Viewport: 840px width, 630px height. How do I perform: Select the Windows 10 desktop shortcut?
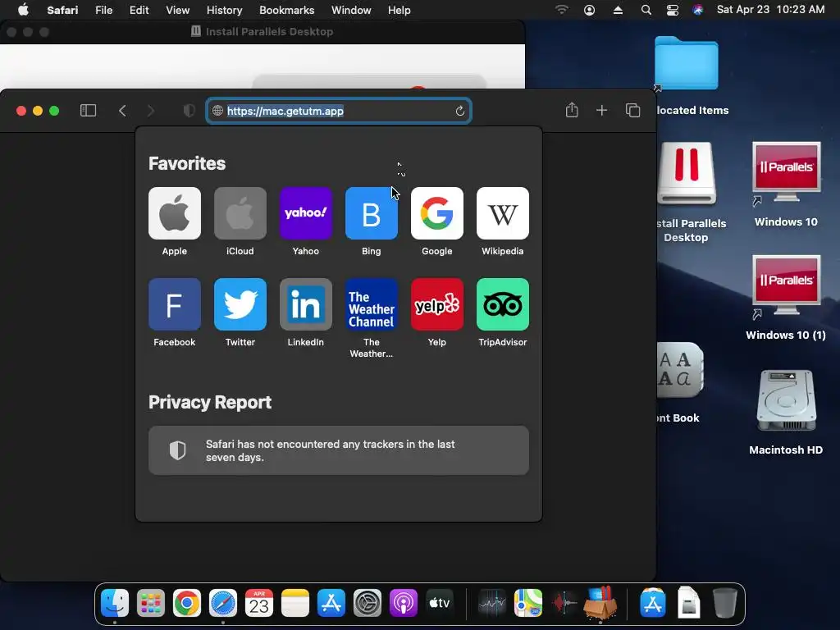786,185
